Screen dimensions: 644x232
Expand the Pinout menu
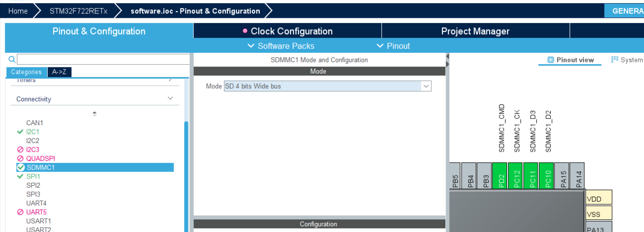[393, 46]
